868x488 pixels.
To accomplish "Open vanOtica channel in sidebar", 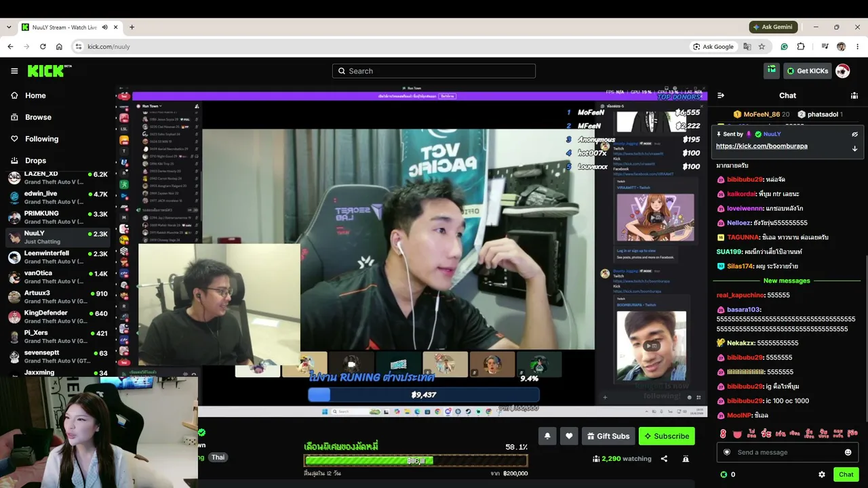I will [58, 277].
